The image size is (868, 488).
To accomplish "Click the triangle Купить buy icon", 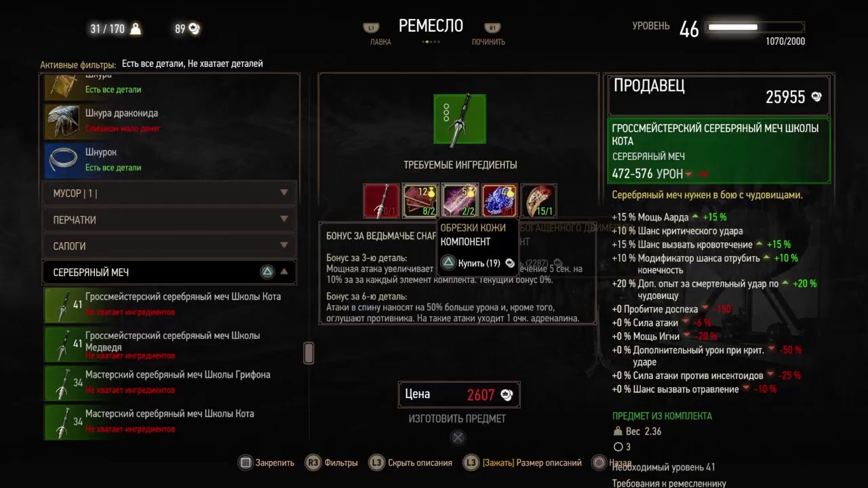I will pyautogui.click(x=448, y=263).
